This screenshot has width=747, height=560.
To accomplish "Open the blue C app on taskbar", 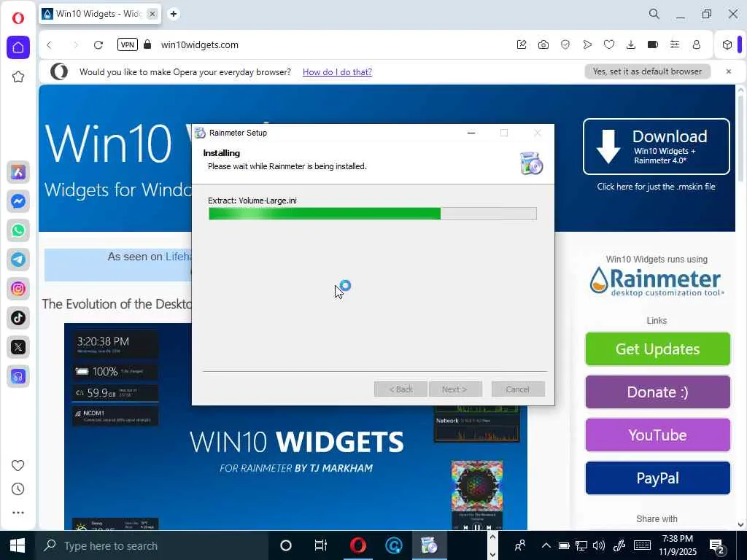I will tap(393, 545).
